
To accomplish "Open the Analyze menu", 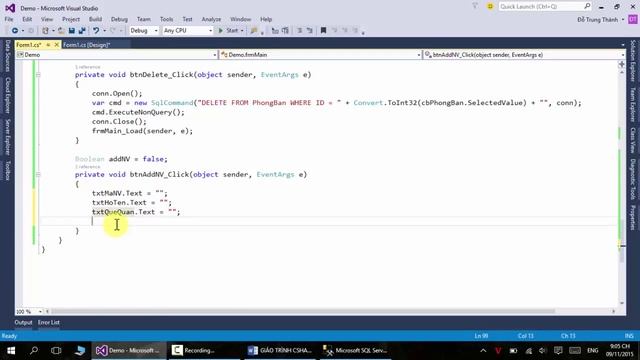I will [211, 19].
